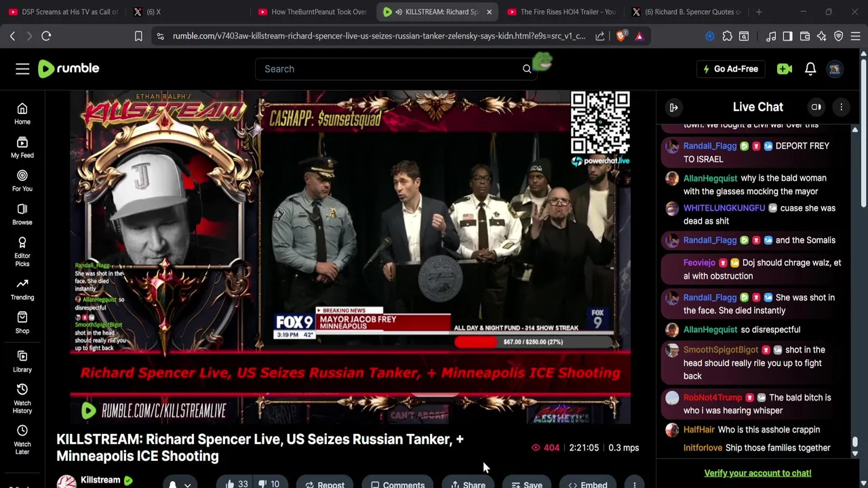Click Feoviejo username in chat
Screen dimensions: 868x488
pos(699,262)
